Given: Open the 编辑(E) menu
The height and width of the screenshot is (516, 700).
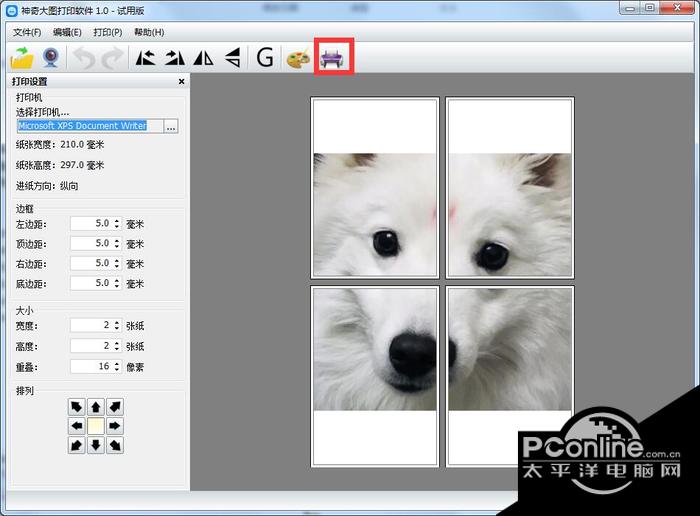Looking at the screenshot, I should tap(67, 32).
